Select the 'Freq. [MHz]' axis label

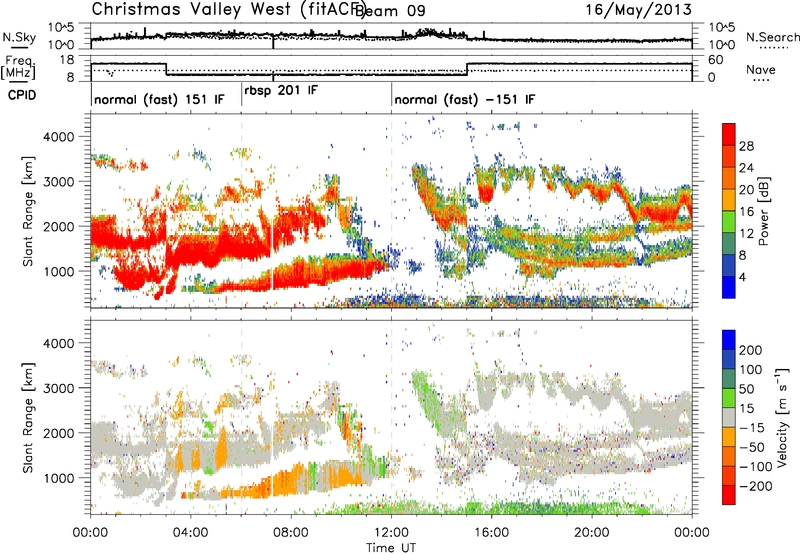coord(19,67)
